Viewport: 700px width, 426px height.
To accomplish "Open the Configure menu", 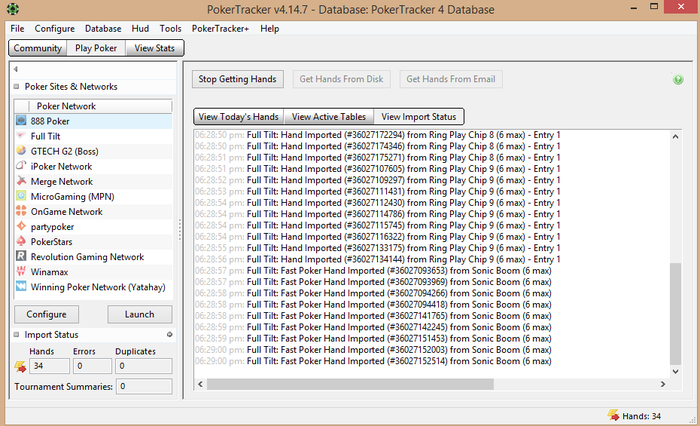I will (x=54, y=29).
